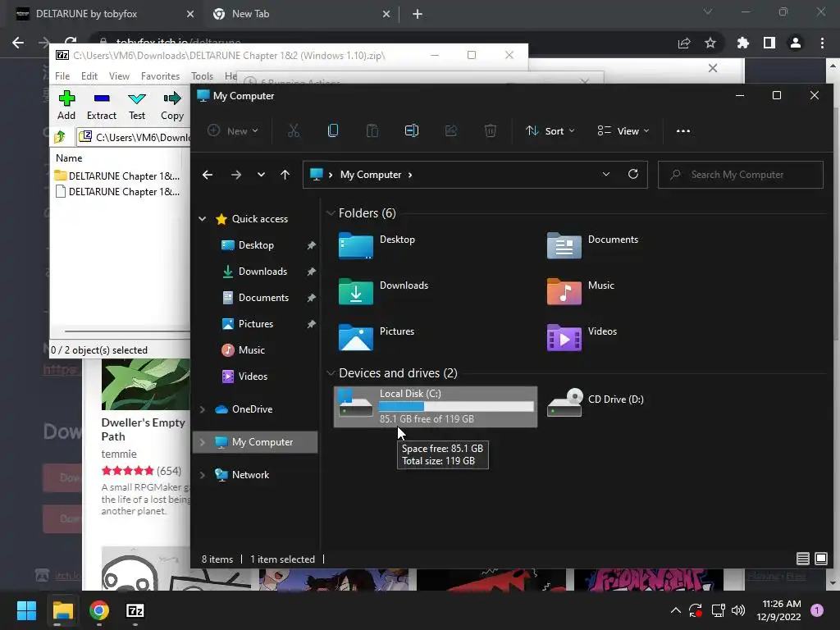Select Desktop in Quick access sidebar
840x630 pixels.
tap(256, 245)
